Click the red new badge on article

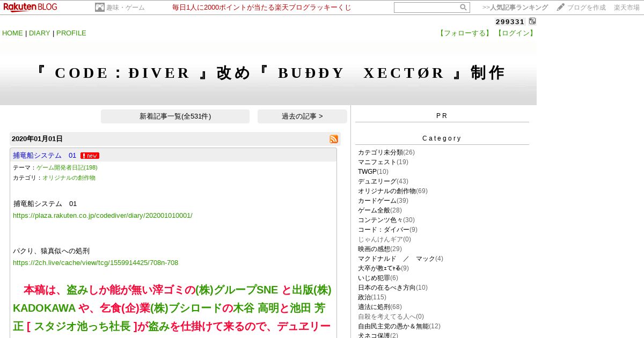click(x=90, y=156)
